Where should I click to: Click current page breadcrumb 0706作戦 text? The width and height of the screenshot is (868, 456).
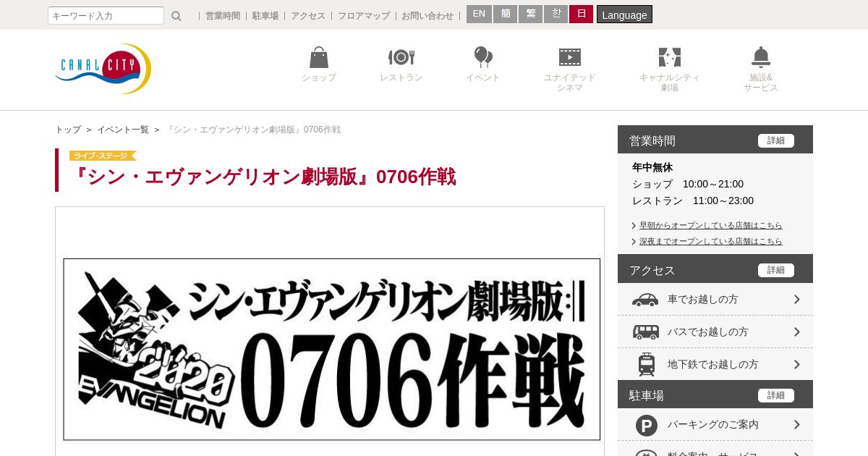click(x=252, y=130)
